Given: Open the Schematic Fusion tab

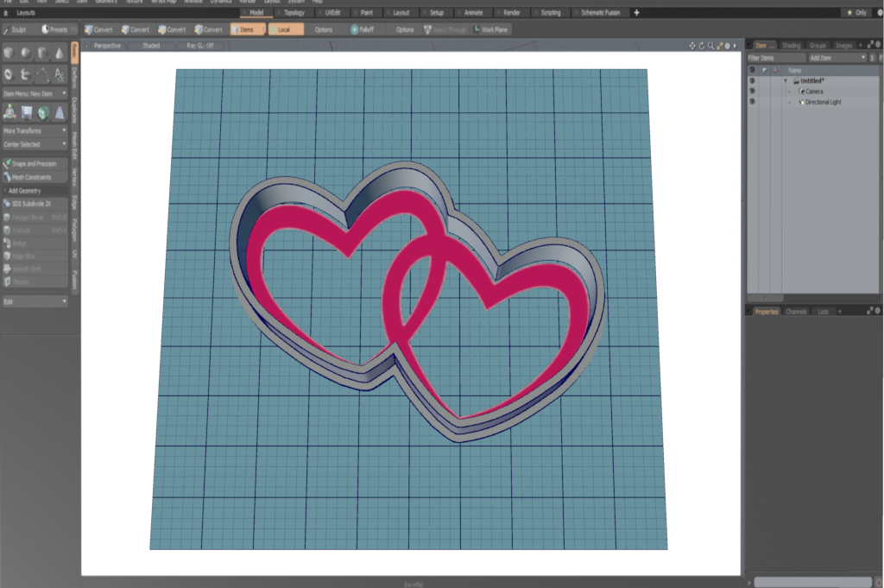Looking at the screenshot, I should tap(601, 12).
